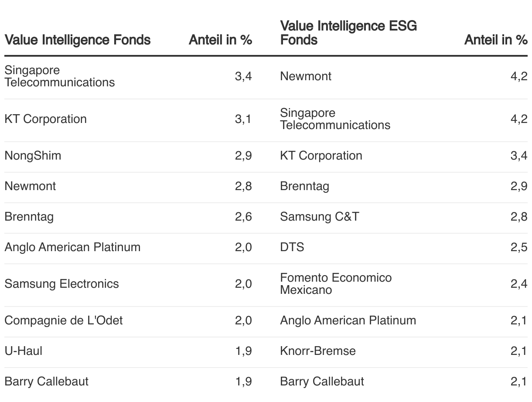The width and height of the screenshot is (532, 402).
Task: Select the Fomento Economico Mexicano entry
Action: tap(336, 284)
